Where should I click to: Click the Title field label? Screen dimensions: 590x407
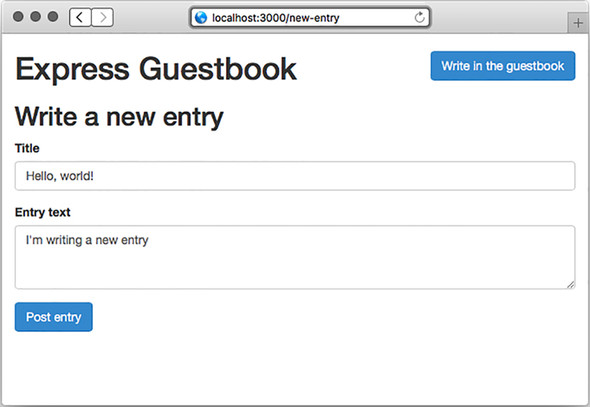pos(27,148)
